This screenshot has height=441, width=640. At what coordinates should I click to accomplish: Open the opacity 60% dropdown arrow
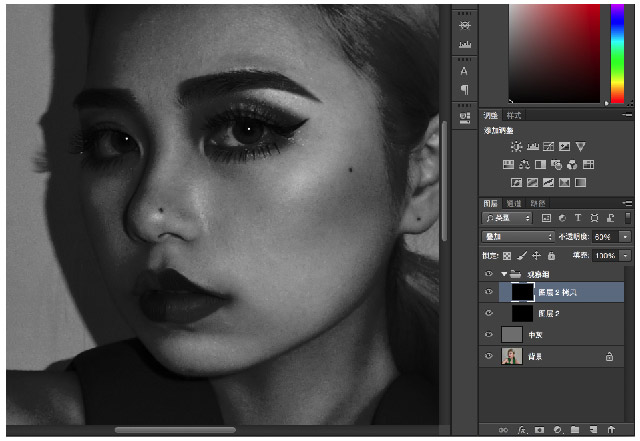625,237
